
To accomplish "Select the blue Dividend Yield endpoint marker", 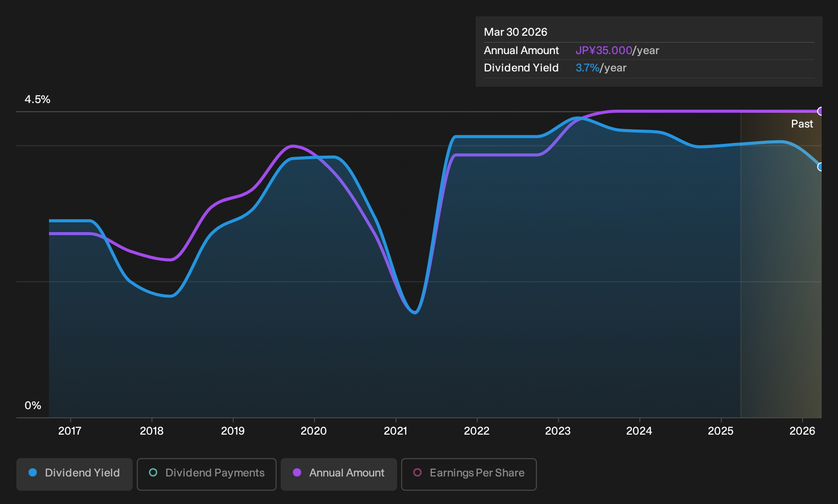I will click(821, 167).
